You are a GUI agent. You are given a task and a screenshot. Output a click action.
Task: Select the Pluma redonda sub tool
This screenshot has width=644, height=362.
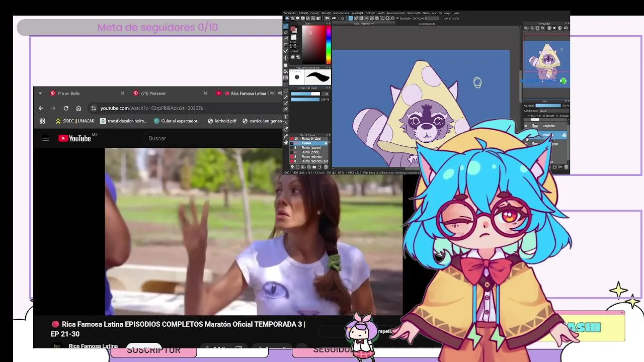(308, 156)
